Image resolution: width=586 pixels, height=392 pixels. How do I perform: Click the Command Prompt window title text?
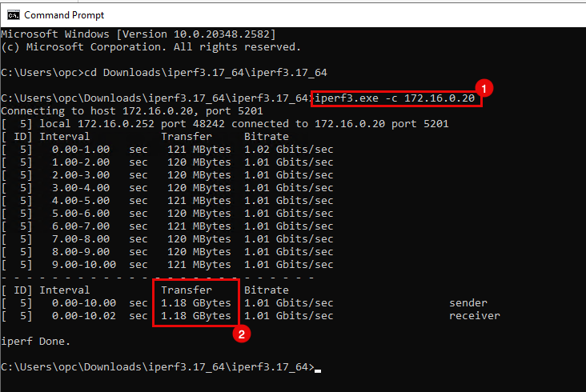click(x=64, y=14)
